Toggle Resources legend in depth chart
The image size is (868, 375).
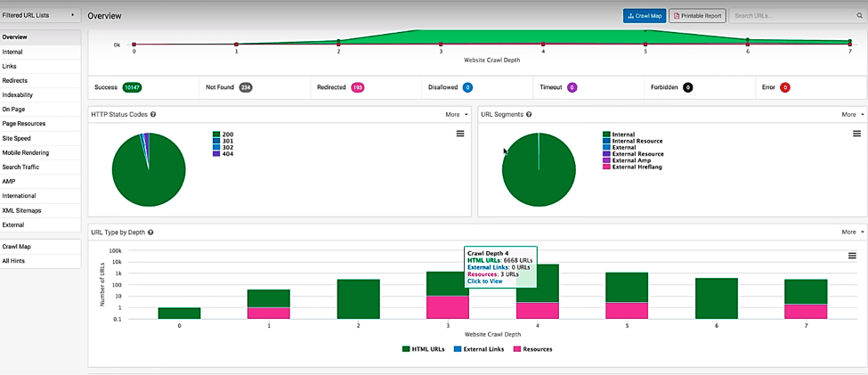pos(533,349)
